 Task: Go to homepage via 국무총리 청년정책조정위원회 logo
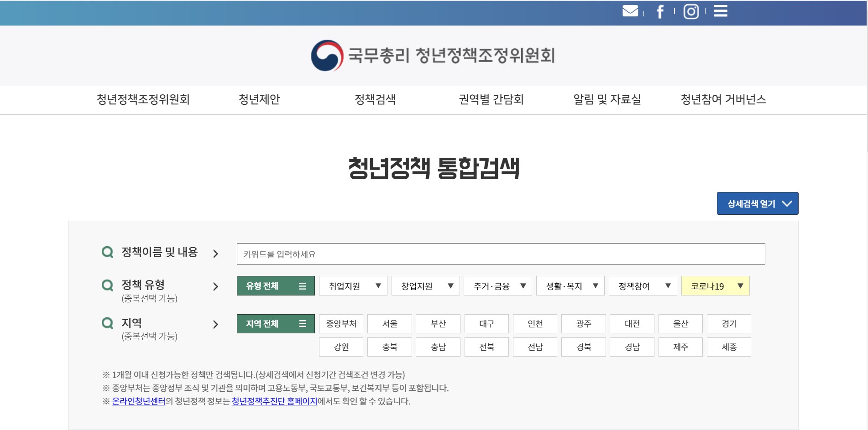pos(433,56)
